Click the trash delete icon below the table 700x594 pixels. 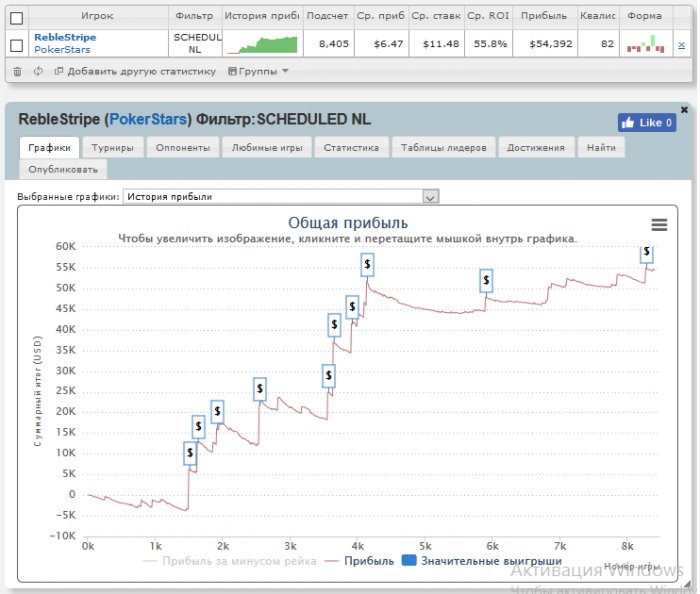(x=17, y=71)
